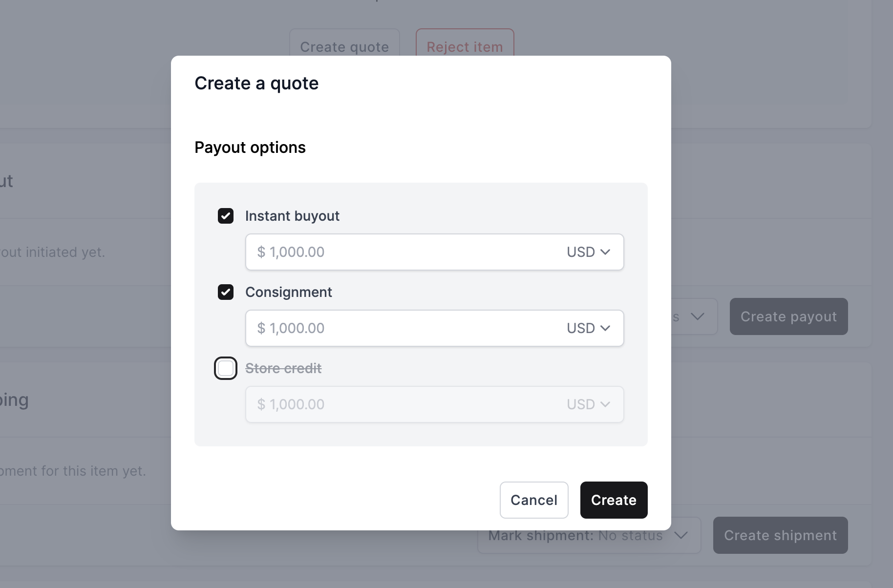
Task: Cancel the quote creation dialog
Action: [x=534, y=500]
